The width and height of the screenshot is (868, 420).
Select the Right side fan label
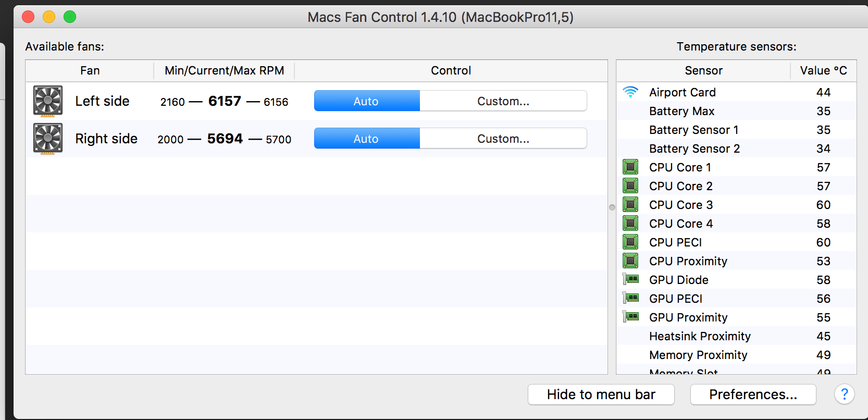pyautogui.click(x=106, y=139)
